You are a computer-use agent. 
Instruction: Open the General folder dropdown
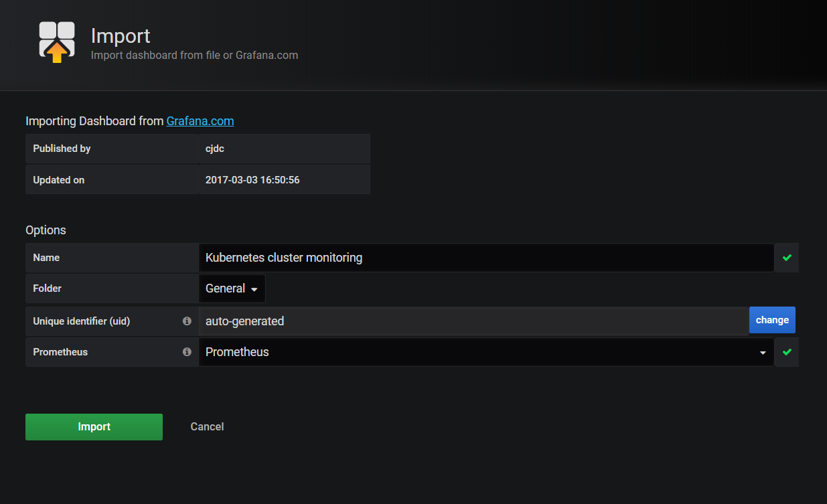(232, 288)
